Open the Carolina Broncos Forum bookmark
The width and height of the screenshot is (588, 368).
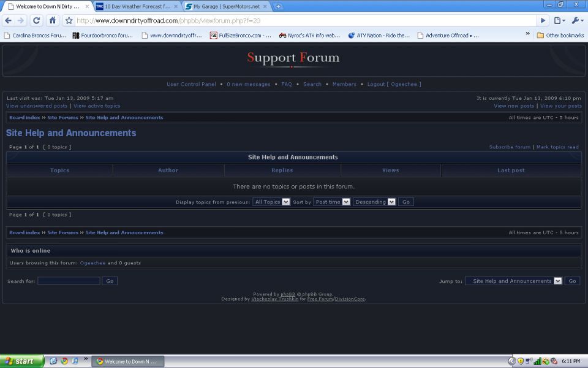pyautogui.click(x=35, y=36)
